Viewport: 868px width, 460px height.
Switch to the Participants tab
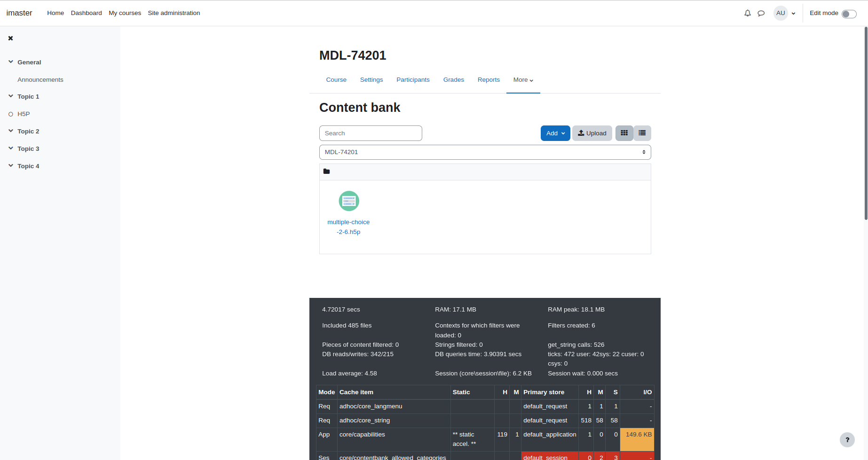point(413,80)
